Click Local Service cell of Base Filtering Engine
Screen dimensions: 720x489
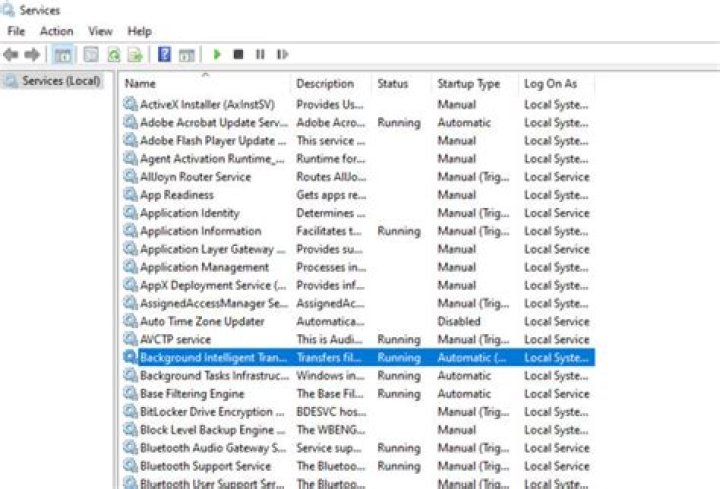557,393
